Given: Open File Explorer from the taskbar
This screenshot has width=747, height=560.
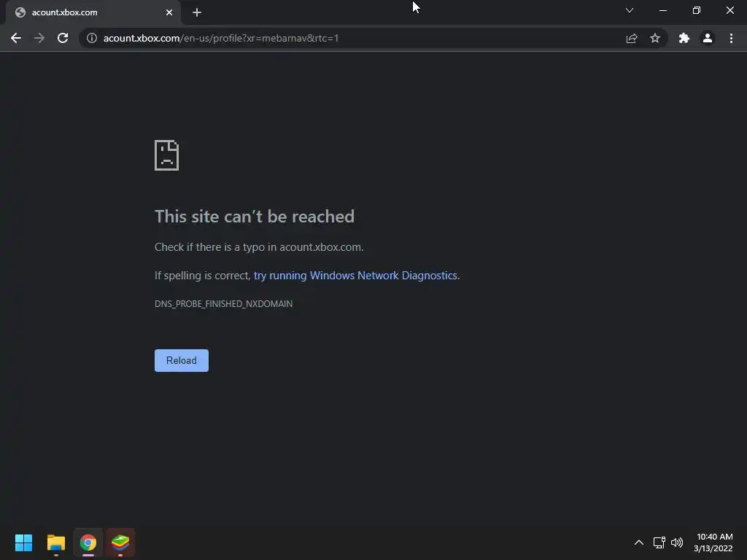Looking at the screenshot, I should coord(55,542).
